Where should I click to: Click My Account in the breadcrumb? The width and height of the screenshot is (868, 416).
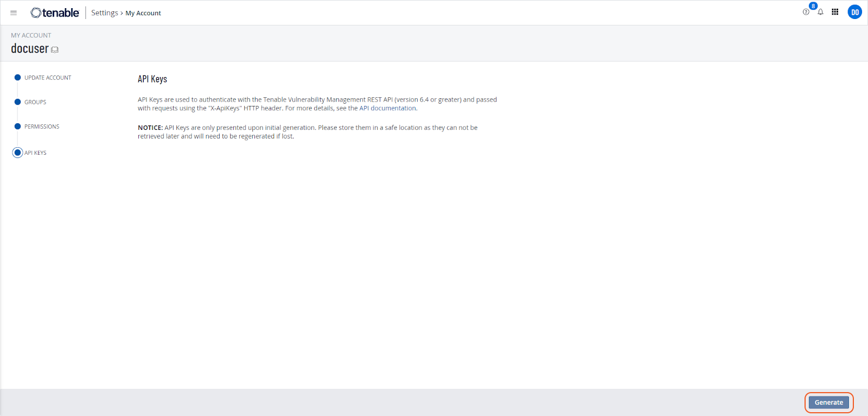point(143,13)
